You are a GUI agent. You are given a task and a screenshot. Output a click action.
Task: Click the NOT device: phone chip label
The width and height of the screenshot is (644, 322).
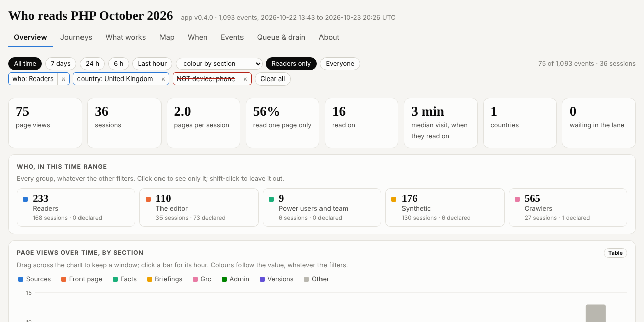pyautogui.click(x=206, y=79)
